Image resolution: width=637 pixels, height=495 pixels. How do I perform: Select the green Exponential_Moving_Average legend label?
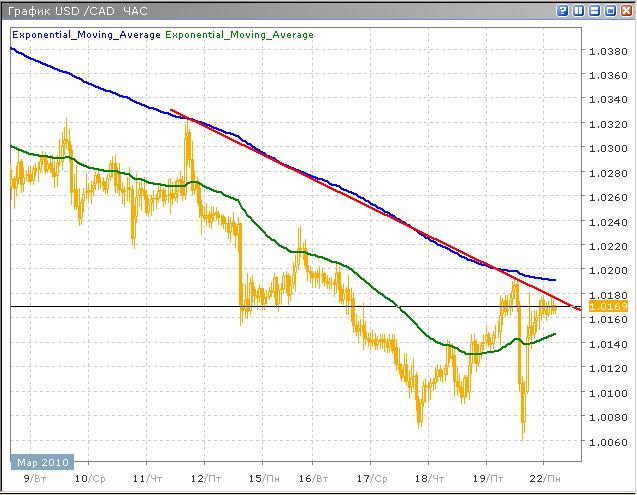pyautogui.click(x=239, y=35)
